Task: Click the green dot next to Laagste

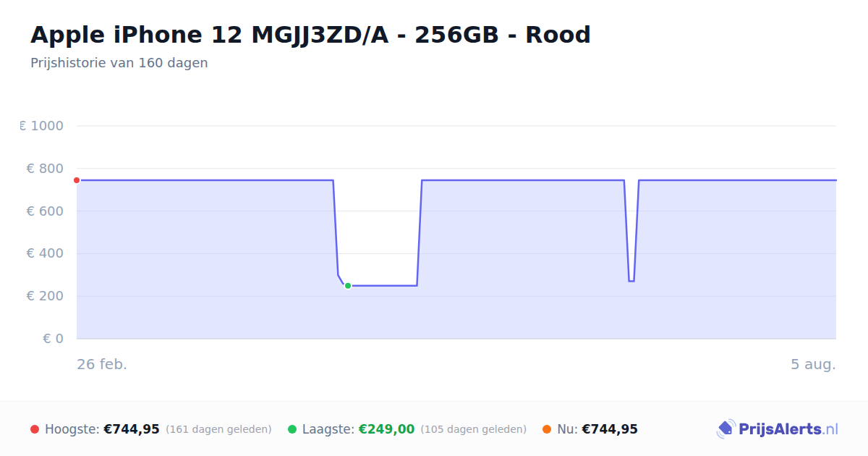Action: [292, 429]
